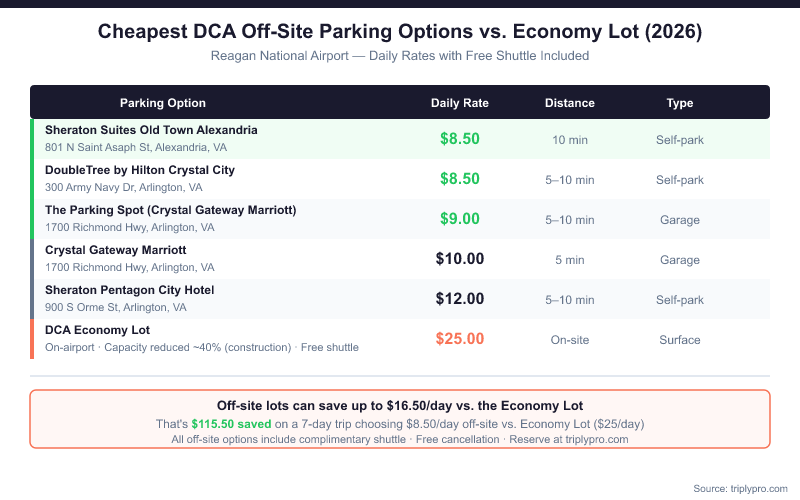Open the Sheraton Suites Old Town Alexandria entry
Image resolution: width=800 pixels, height=500 pixels.
pos(151,130)
